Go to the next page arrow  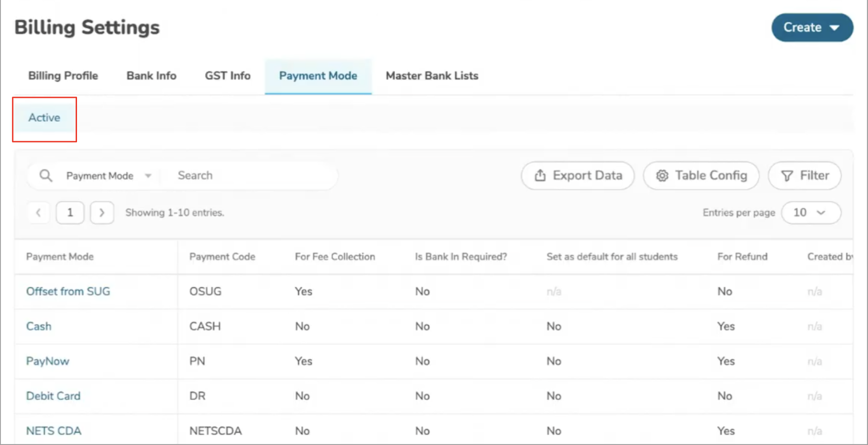[x=102, y=213]
